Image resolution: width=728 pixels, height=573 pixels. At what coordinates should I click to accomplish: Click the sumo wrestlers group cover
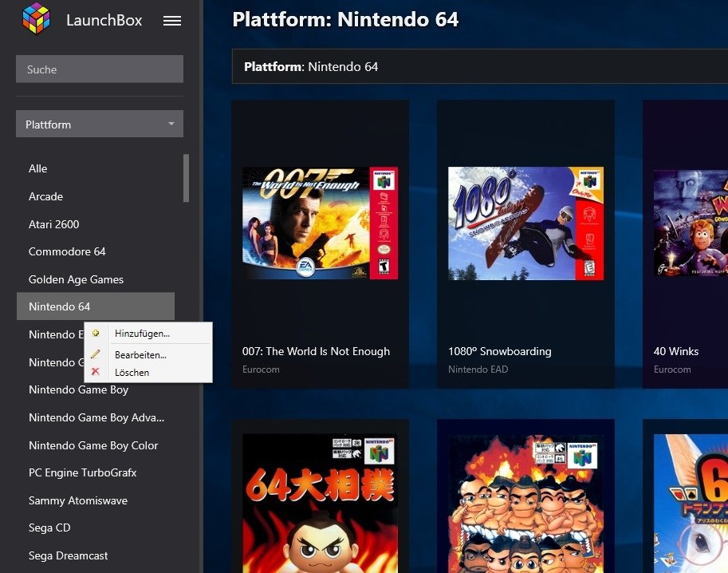pos(525,504)
